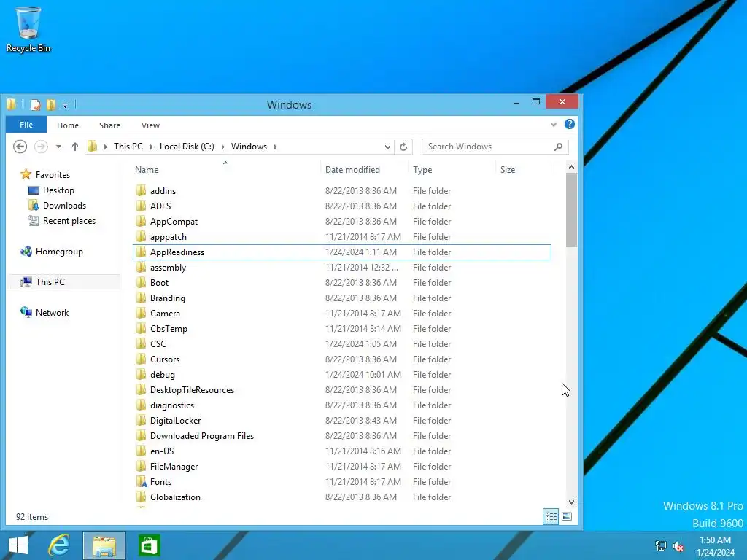Go back with the Back arrow button
Image resolution: width=747 pixels, height=560 pixels.
pyautogui.click(x=20, y=146)
